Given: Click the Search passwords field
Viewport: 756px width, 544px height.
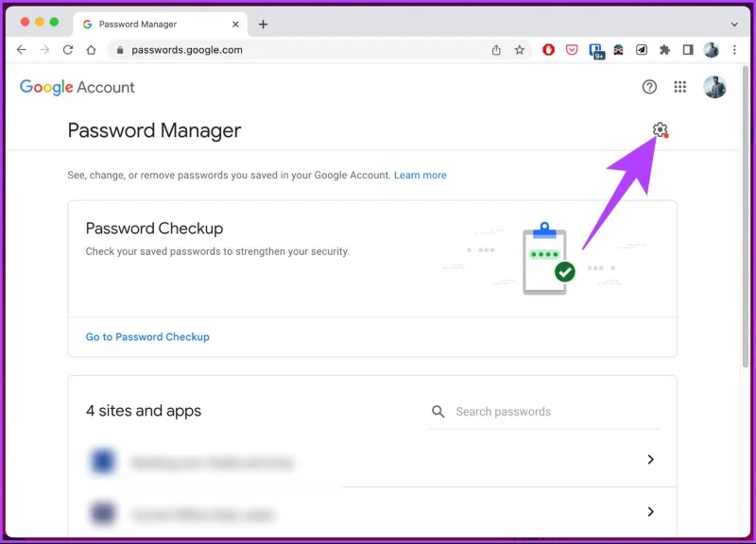Looking at the screenshot, I should click(545, 412).
